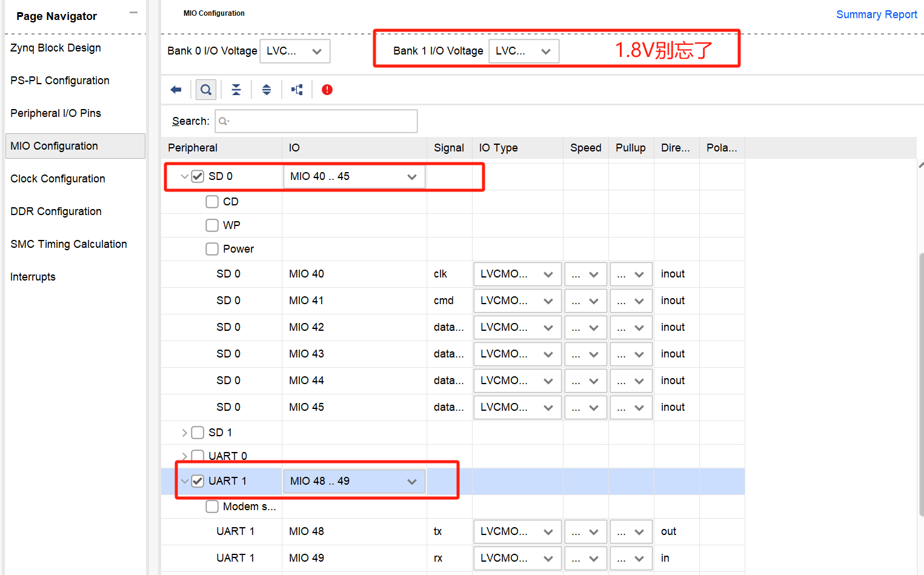Expand the SD 1 tree entry
Screen dimensions: 924x575
(x=185, y=432)
